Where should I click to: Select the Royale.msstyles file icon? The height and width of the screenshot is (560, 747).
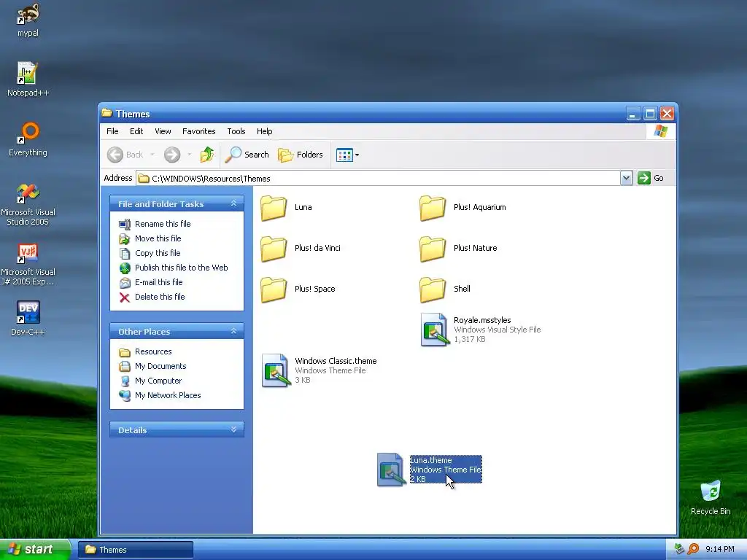tap(435, 330)
